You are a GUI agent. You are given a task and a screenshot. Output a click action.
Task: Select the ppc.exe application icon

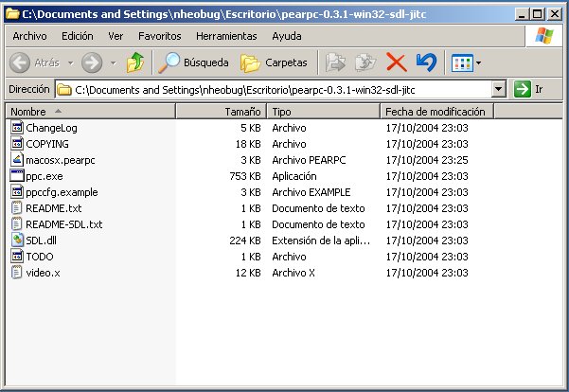pyautogui.click(x=17, y=176)
